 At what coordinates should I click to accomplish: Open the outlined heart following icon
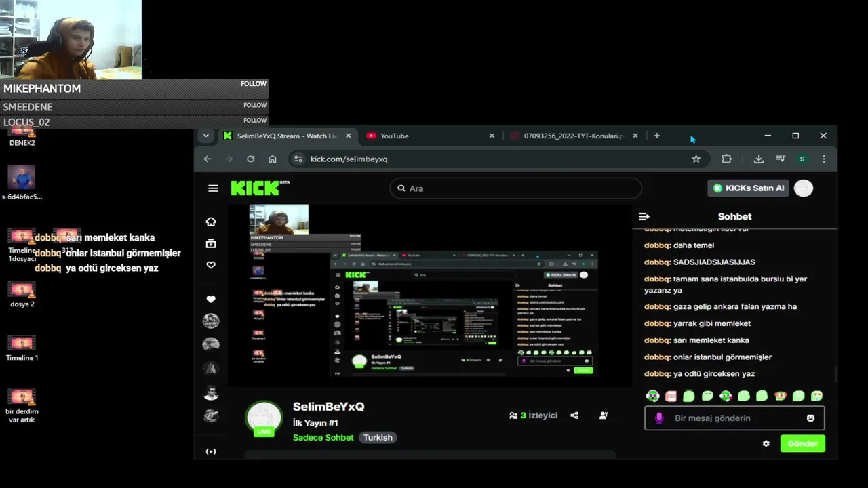click(211, 265)
